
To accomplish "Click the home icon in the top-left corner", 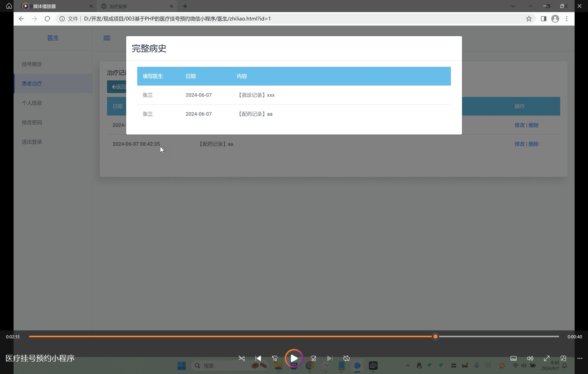I will [x=9, y=6].
